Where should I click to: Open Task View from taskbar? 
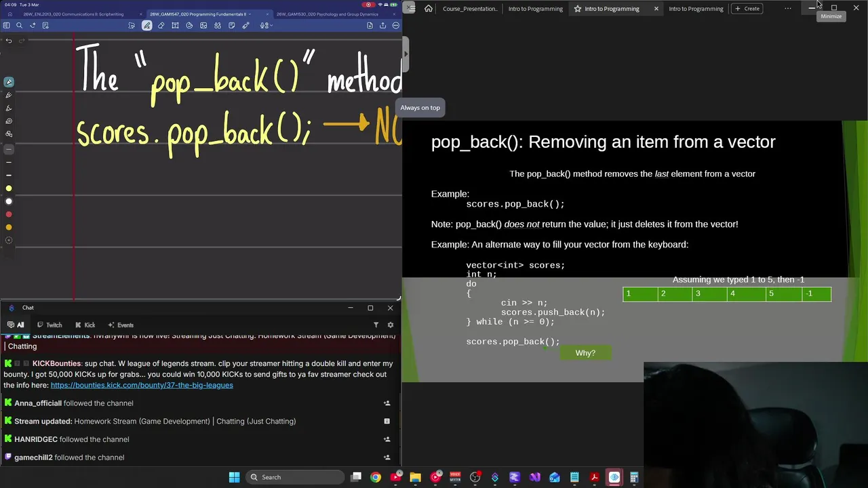356,477
